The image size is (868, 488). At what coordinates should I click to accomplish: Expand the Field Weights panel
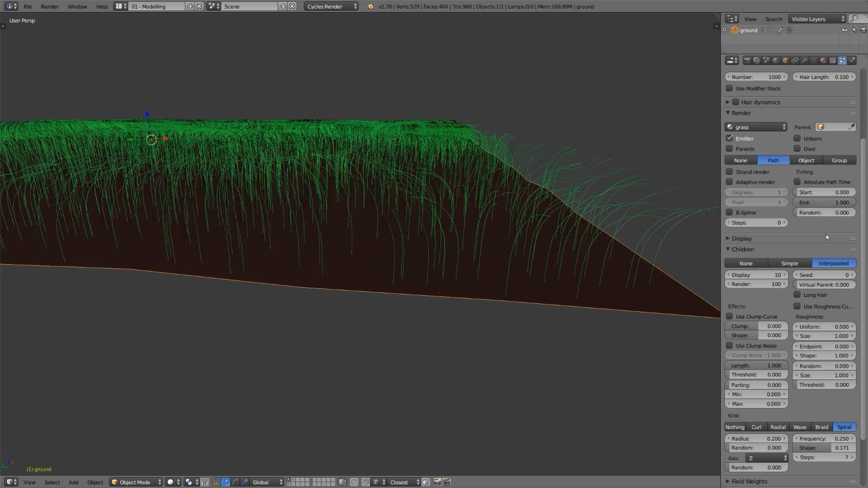click(749, 481)
